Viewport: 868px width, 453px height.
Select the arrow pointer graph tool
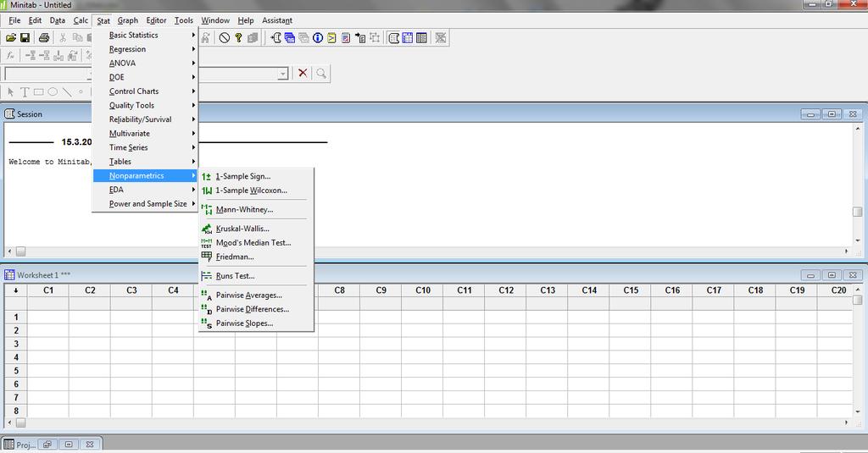(x=10, y=91)
